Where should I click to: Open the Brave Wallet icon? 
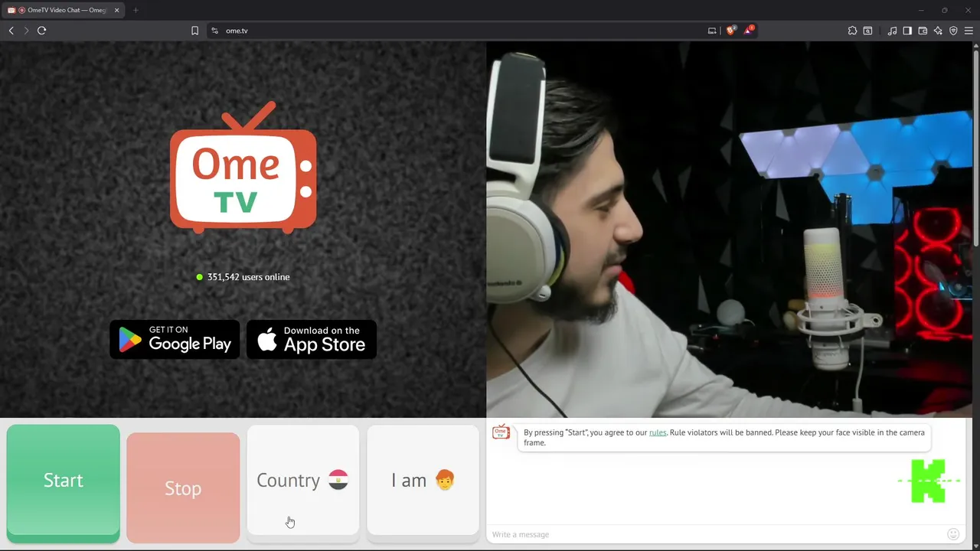(x=923, y=31)
